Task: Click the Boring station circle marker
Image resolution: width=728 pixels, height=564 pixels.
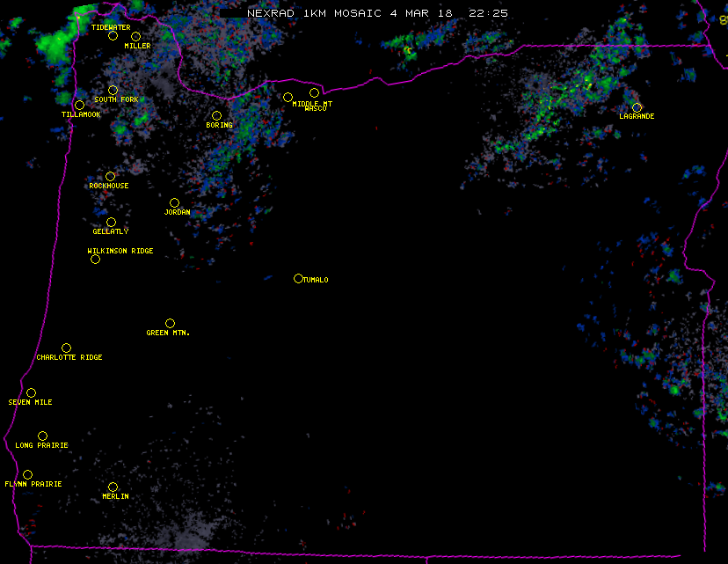Action: coord(216,116)
